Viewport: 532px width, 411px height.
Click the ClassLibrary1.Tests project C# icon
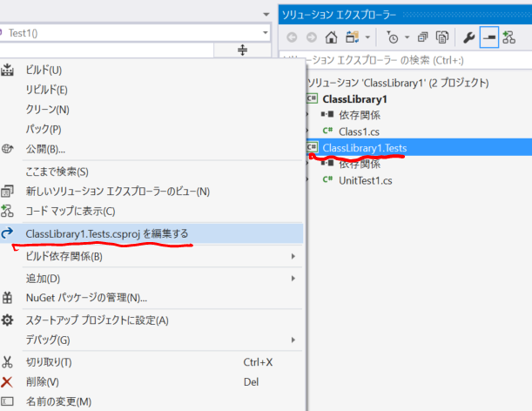(x=312, y=147)
